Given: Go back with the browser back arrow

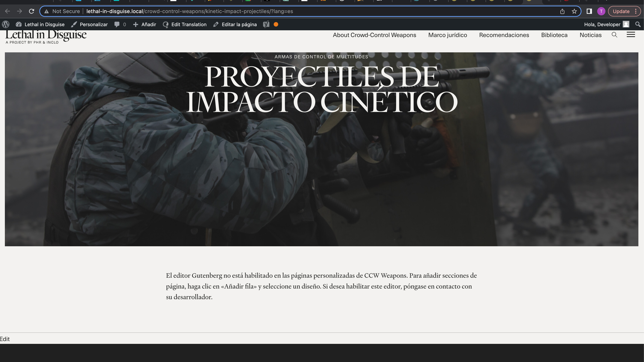Looking at the screenshot, I should [7, 11].
